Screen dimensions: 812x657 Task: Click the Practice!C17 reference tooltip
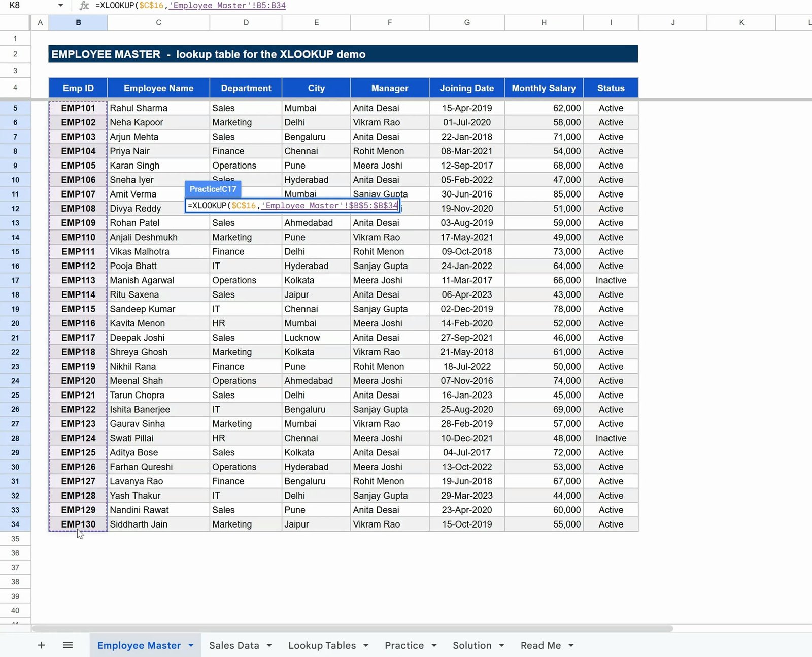coord(213,189)
